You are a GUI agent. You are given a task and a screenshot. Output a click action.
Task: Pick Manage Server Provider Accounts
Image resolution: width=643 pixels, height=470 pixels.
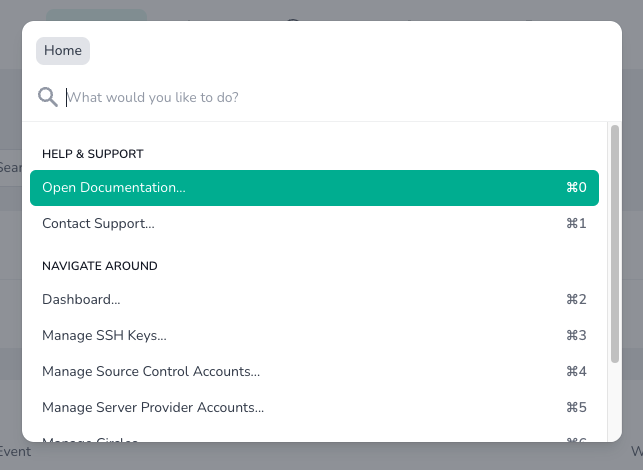153,408
